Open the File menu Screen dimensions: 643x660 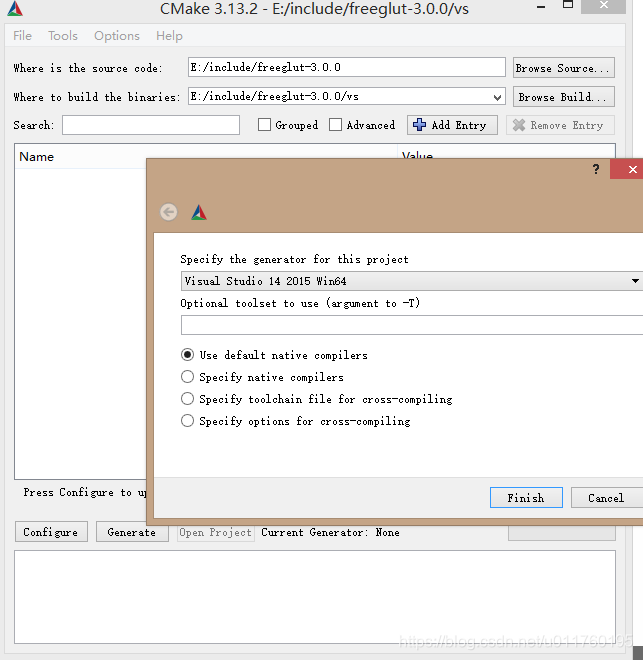[x=22, y=36]
